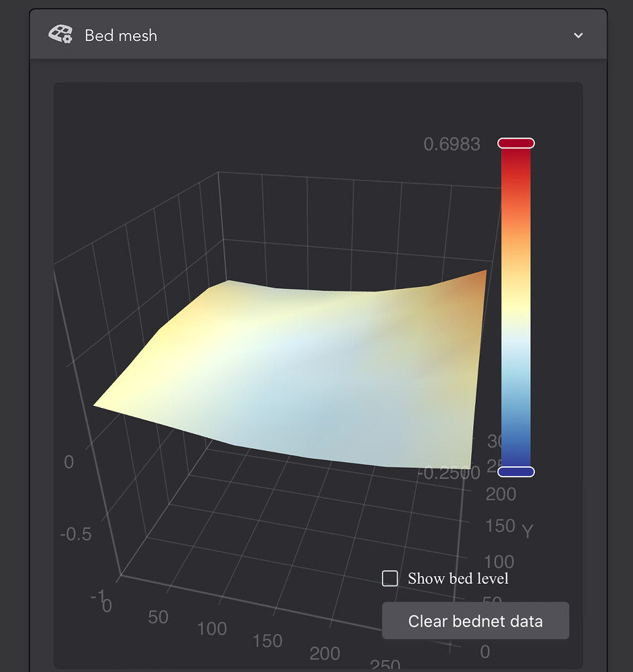
Task: Click the Show bed level label text
Action: tap(458, 579)
